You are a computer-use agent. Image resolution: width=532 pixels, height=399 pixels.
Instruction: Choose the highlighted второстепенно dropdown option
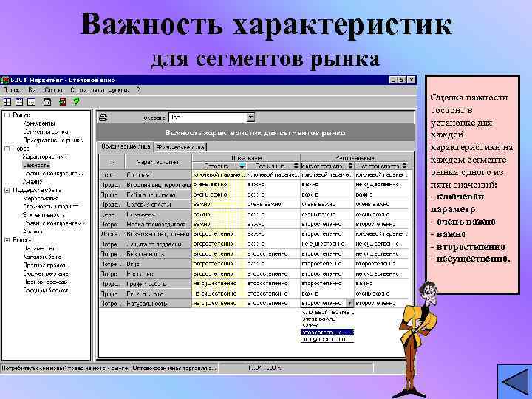tap(327, 332)
